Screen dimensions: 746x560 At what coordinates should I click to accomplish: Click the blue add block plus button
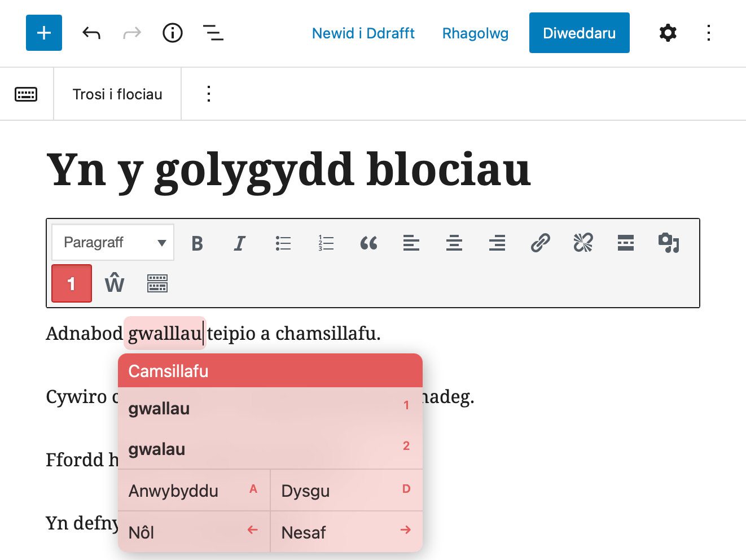pyautogui.click(x=44, y=33)
